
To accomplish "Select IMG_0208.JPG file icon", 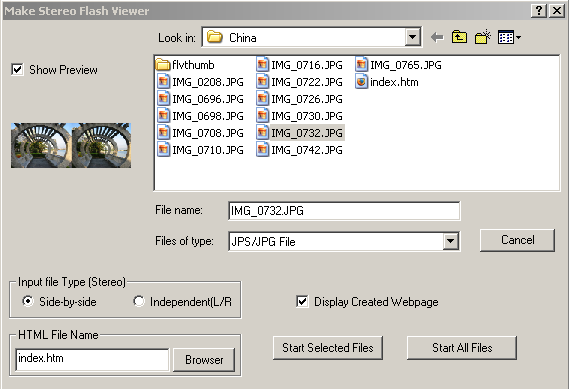I will tap(163, 82).
